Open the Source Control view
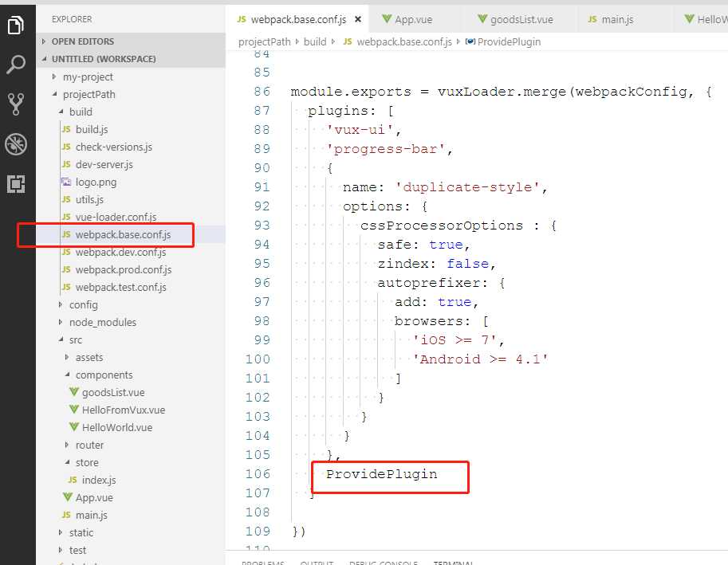Image resolution: width=728 pixels, height=565 pixels. (16, 104)
